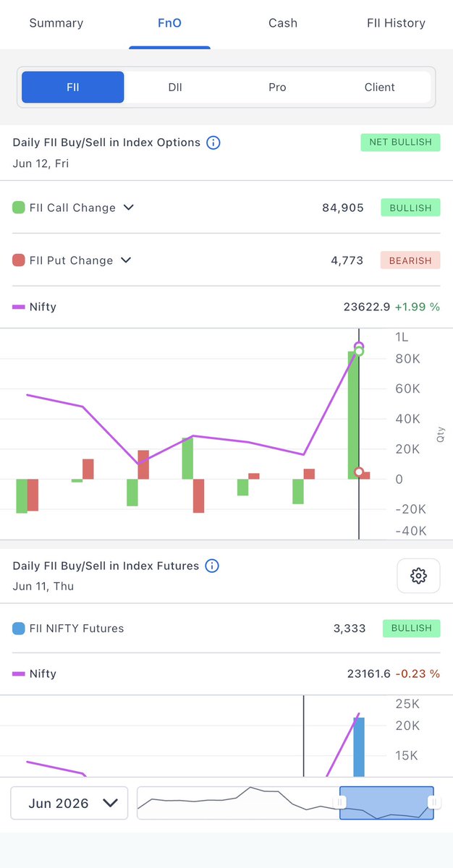The width and height of the screenshot is (453, 868).
Task: Switch participant to DII
Action: [x=175, y=87]
